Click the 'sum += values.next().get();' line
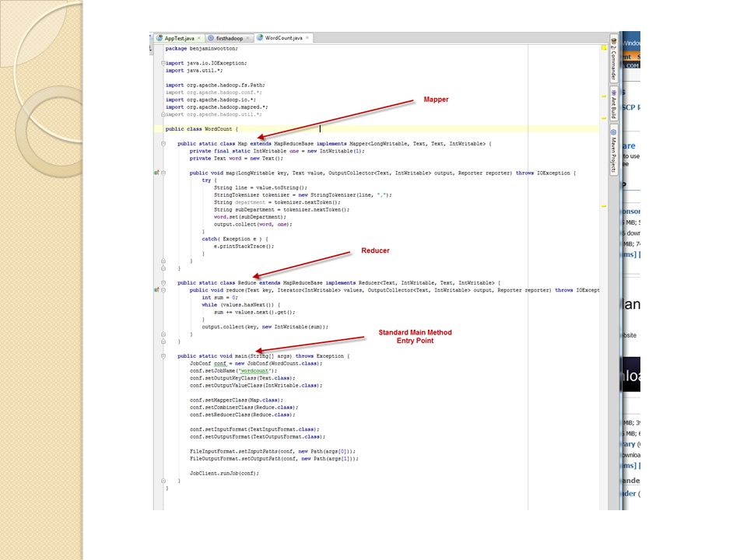The image size is (747, 560). (x=254, y=313)
